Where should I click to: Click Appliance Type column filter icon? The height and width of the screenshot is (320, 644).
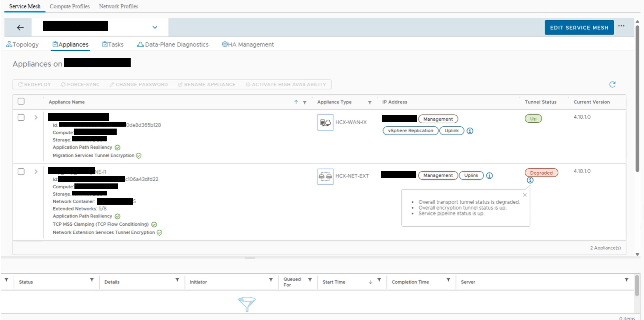[370, 103]
